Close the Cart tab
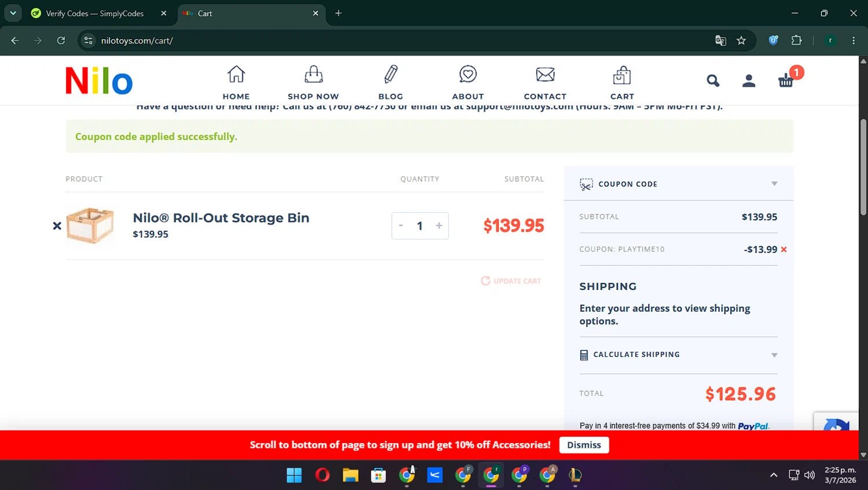Screen dimensions: 868x490 [315, 13]
